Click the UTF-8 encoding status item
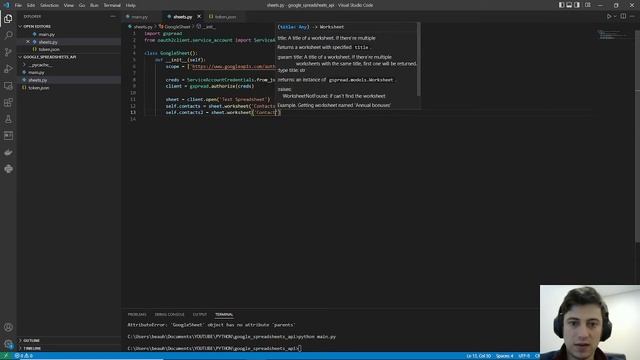 [524, 356]
